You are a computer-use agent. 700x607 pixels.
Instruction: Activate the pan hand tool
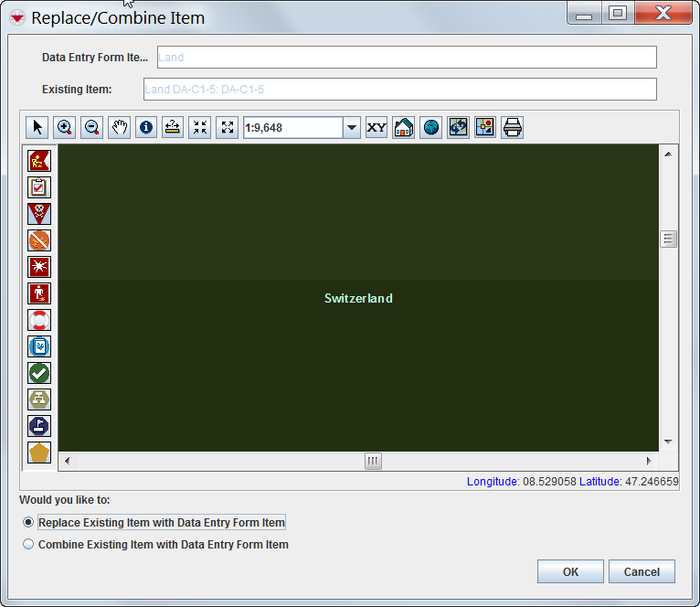pyautogui.click(x=119, y=128)
